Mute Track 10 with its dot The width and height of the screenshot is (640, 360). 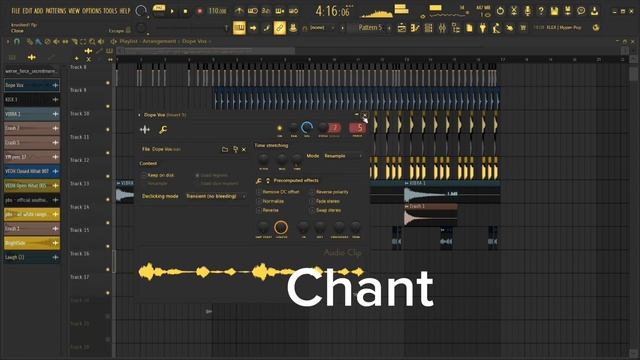[x=108, y=129]
